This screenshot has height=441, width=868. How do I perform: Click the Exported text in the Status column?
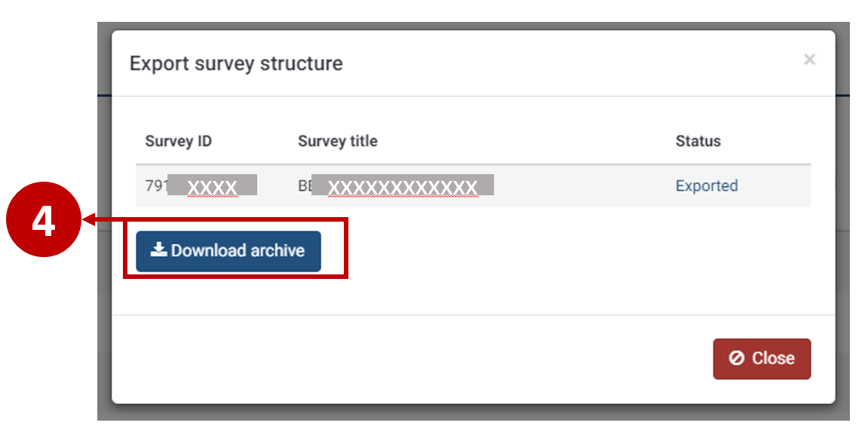click(706, 185)
